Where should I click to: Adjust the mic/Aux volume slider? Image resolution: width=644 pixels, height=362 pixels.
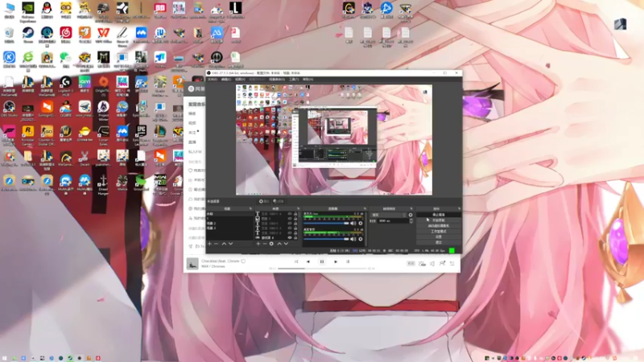click(x=327, y=224)
